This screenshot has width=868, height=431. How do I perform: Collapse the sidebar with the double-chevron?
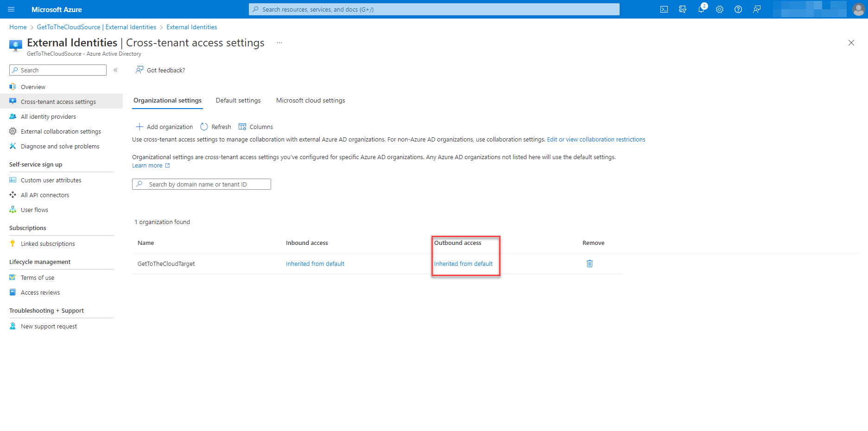[x=115, y=70]
